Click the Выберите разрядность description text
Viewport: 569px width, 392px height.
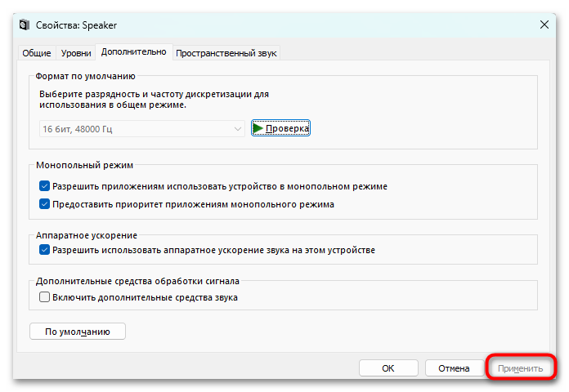coord(154,100)
